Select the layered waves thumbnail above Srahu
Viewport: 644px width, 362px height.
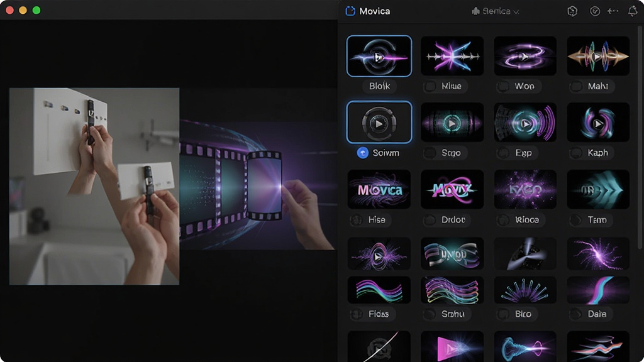click(x=452, y=290)
